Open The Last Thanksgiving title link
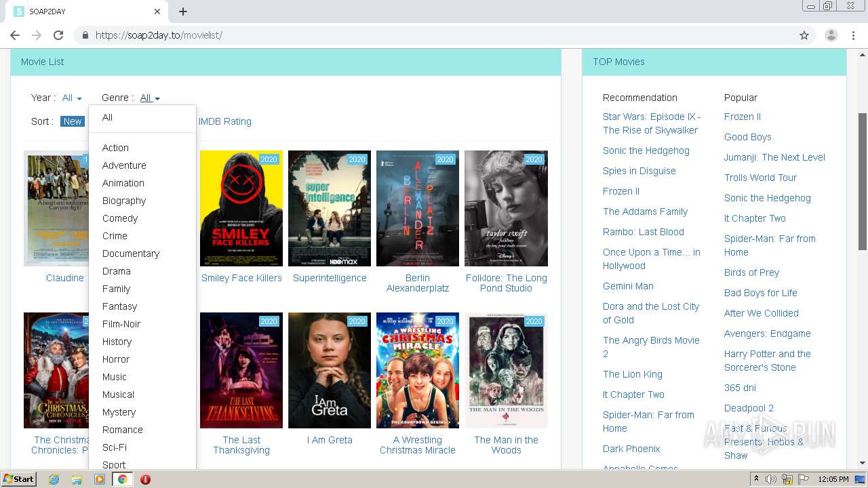 (x=241, y=445)
